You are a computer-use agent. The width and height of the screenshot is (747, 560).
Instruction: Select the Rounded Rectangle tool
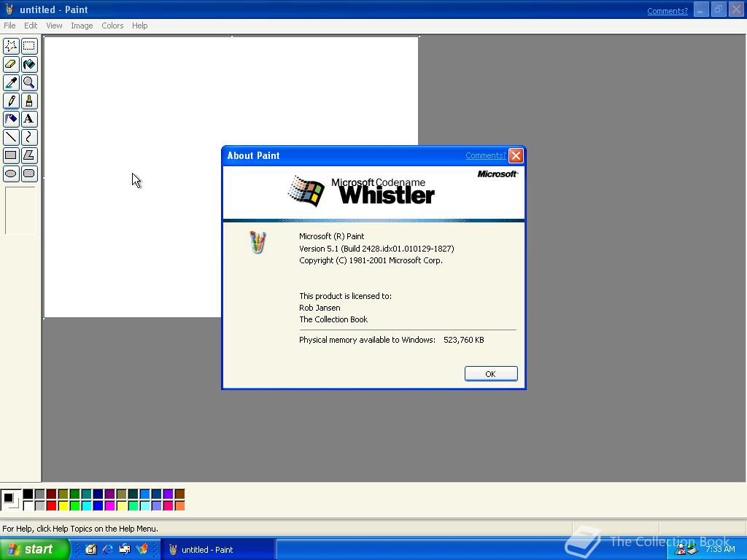29,174
